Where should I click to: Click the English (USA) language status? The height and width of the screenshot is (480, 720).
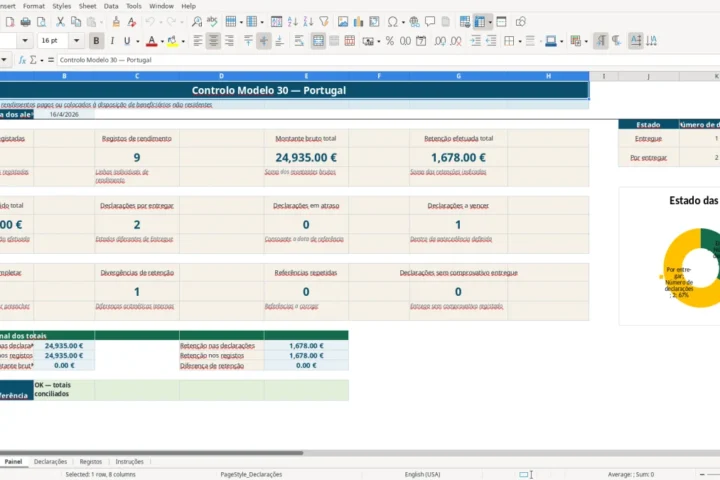[422, 474]
